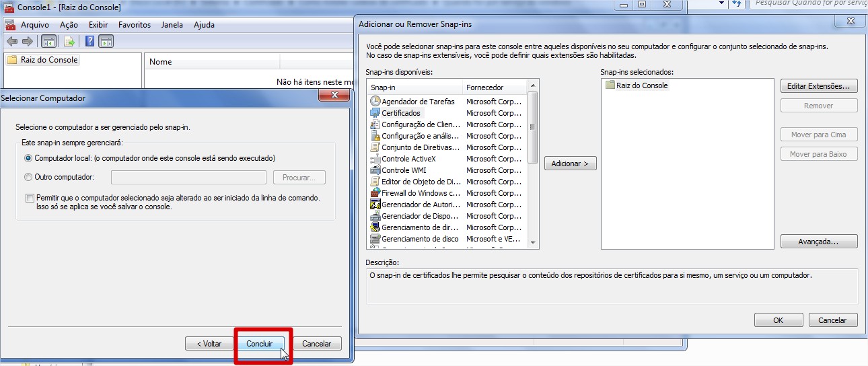
Task: Click the Firewall do Windows snap-in icon
Action: pos(375,193)
